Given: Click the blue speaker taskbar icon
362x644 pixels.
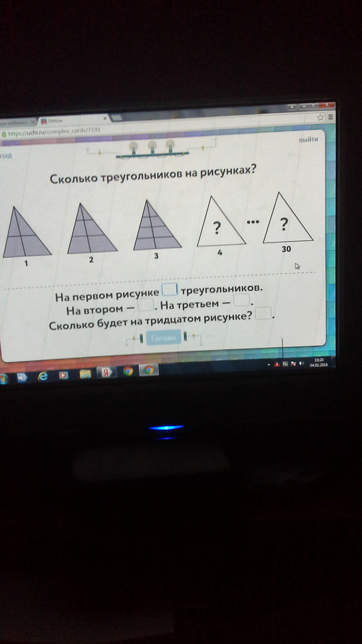Looking at the screenshot, I should click(23, 377).
